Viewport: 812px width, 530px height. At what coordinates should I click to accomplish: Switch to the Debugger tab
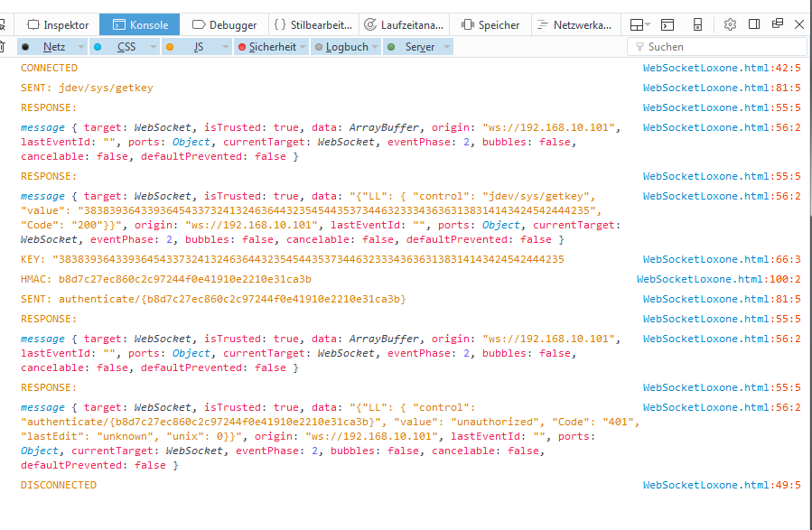pos(226,25)
